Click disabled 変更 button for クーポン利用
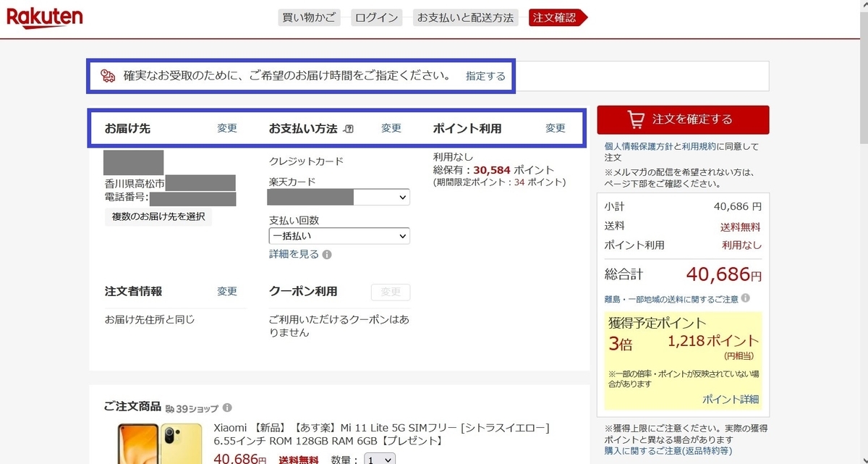Viewport: 868px width, 464px height. 391,292
